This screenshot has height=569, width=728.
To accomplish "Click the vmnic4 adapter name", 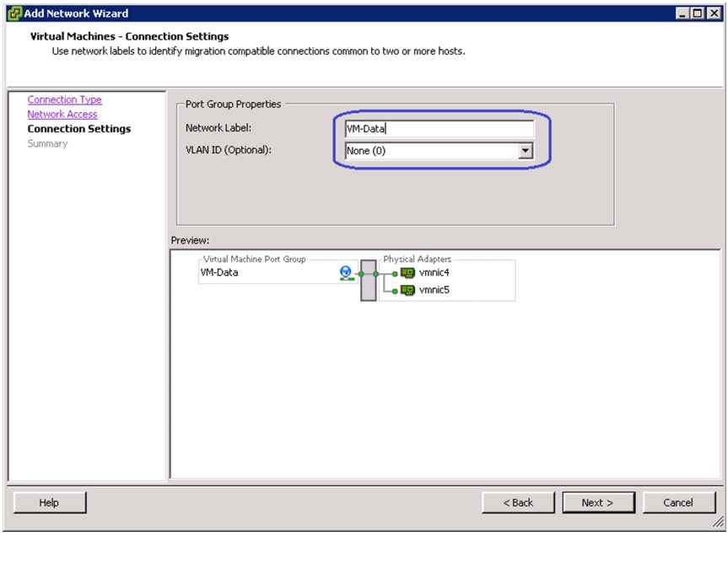I will 434,273.
